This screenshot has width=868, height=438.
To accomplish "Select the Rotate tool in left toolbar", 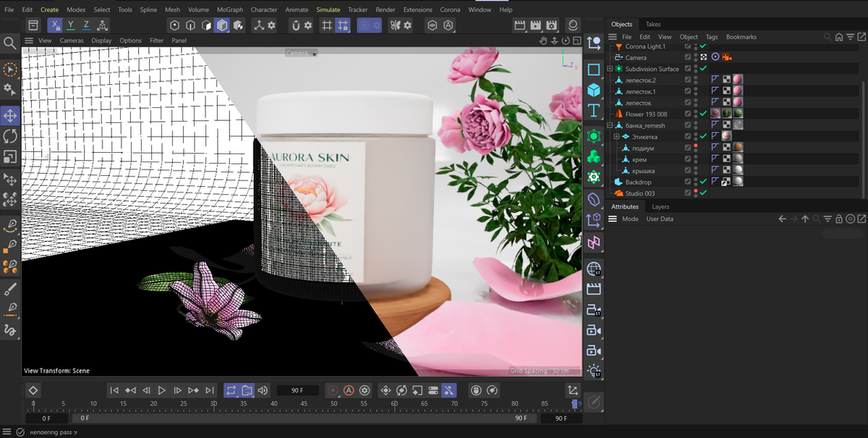I will (x=10, y=135).
